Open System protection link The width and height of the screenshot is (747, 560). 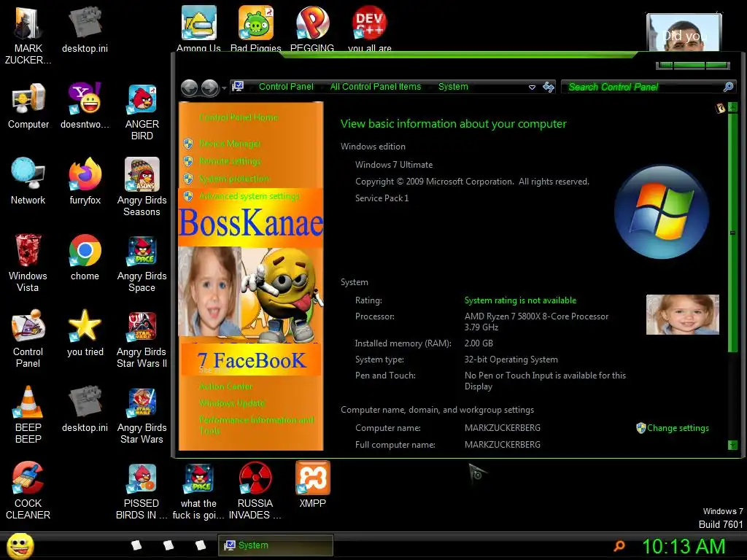click(234, 179)
